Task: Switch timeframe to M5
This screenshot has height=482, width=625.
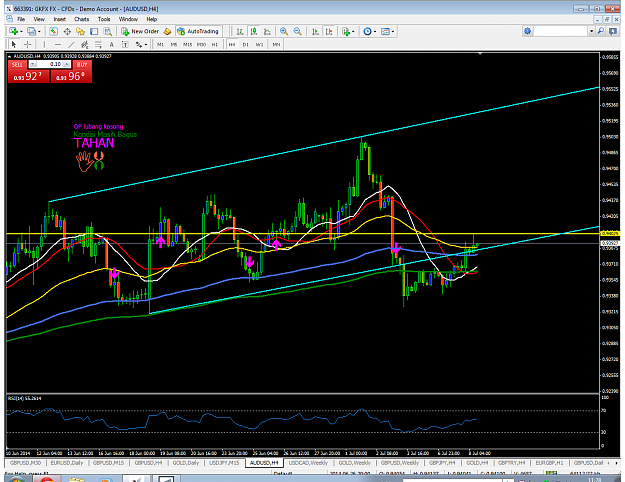Action: coord(174,44)
